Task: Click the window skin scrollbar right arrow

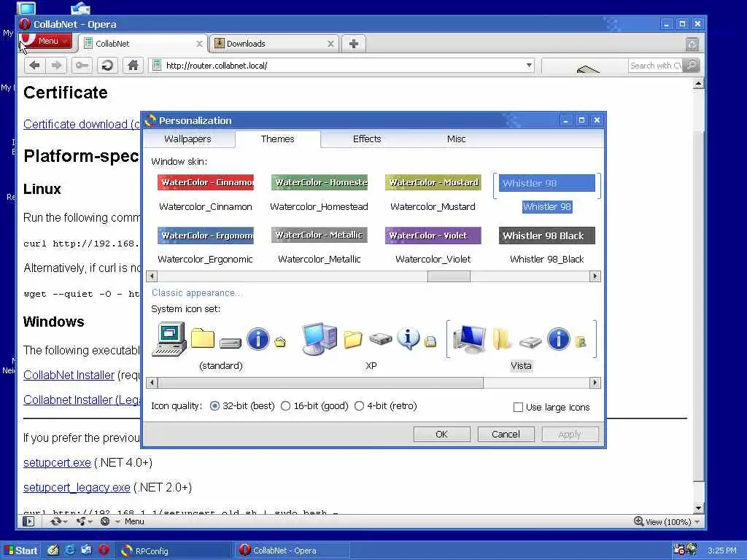Action: (x=595, y=276)
